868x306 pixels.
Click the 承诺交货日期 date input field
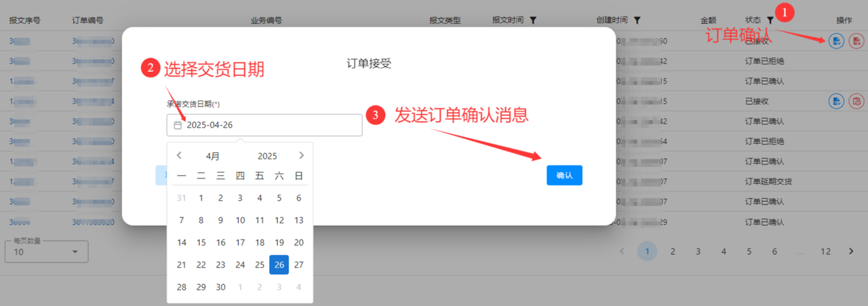[271, 125]
